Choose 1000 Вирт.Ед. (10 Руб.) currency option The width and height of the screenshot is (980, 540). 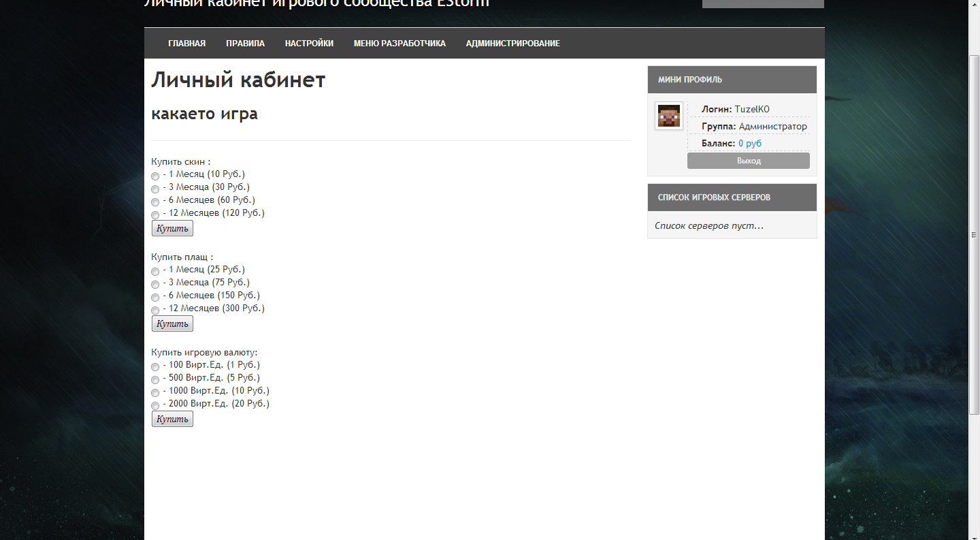155,393
